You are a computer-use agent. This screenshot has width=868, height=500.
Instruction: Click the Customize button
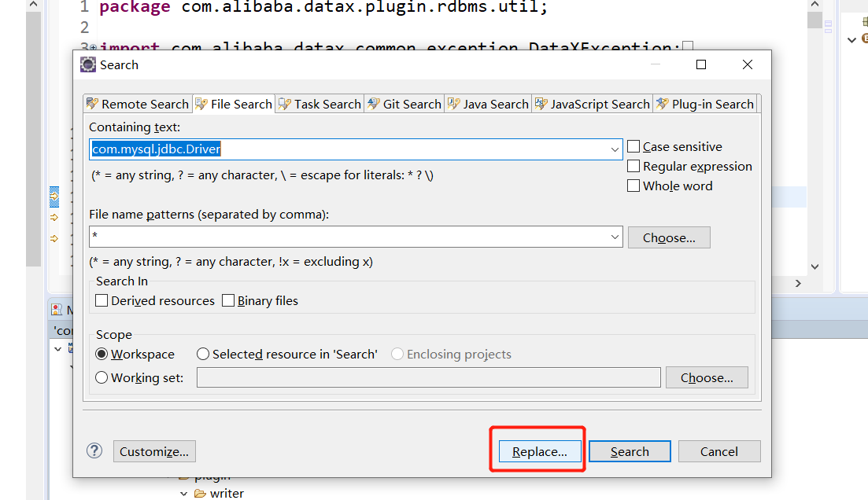click(153, 450)
